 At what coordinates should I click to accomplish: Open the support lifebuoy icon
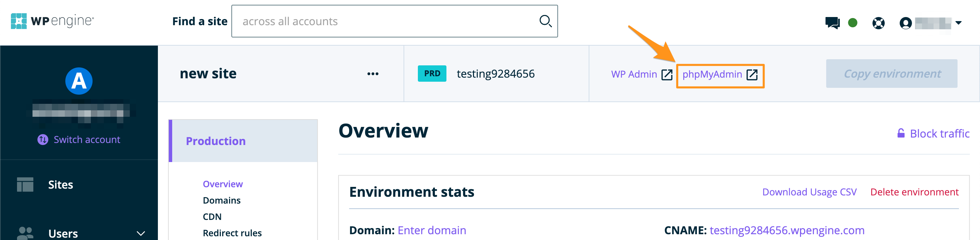[x=878, y=23]
